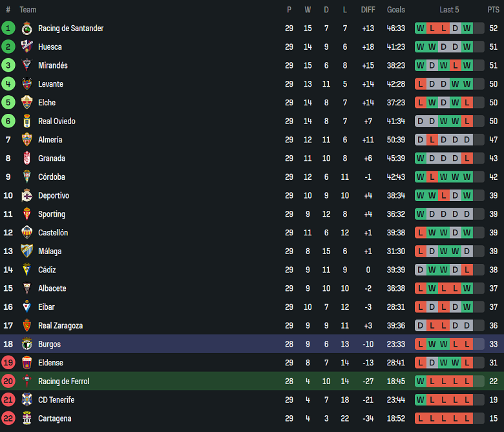The width and height of the screenshot is (504, 432).
Task: Click the Burgos club badge
Action: pyautogui.click(x=26, y=344)
